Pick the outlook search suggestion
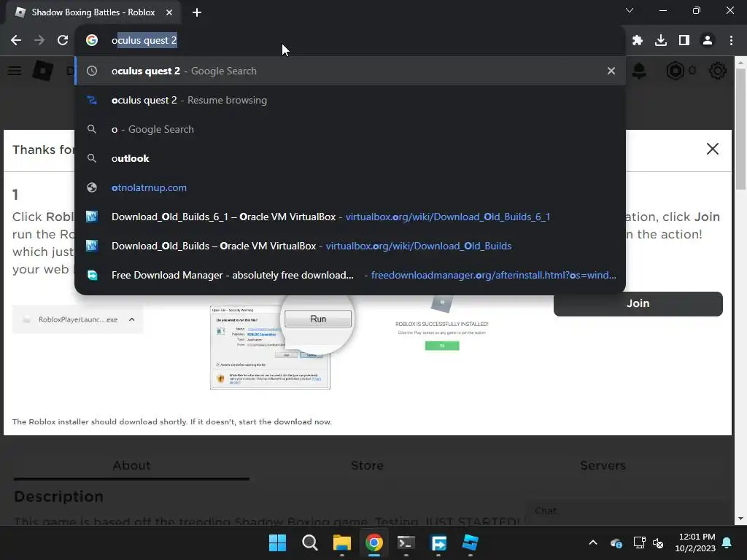 (350, 158)
